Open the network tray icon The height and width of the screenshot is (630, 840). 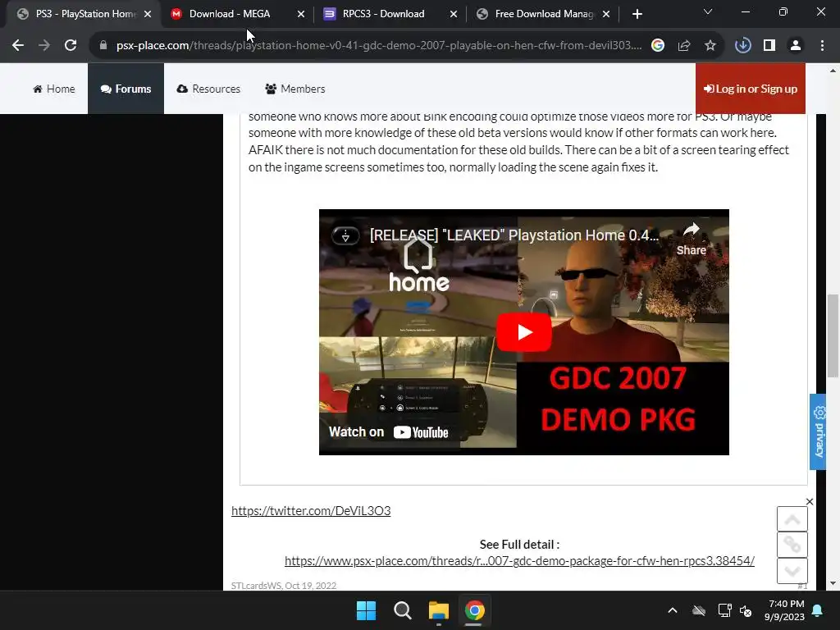pyautogui.click(x=724, y=610)
